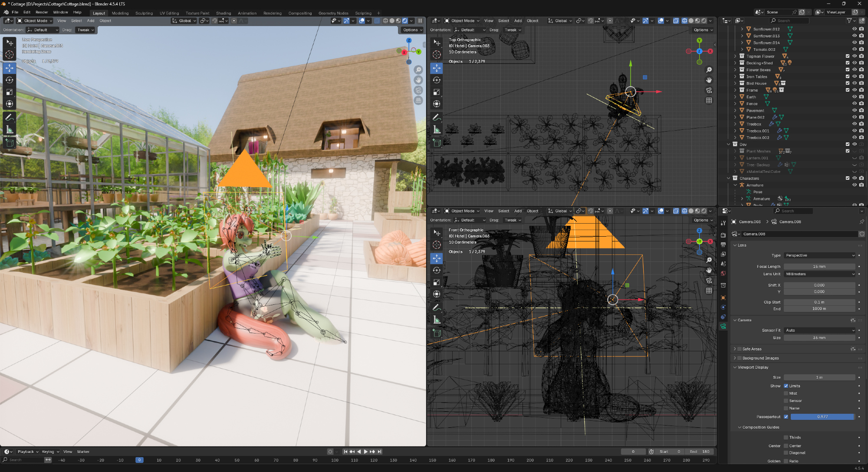The height and width of the screenshot is (472, 868).
Task: Hide the Fence object in outliner
Action: tap(855, 104)
